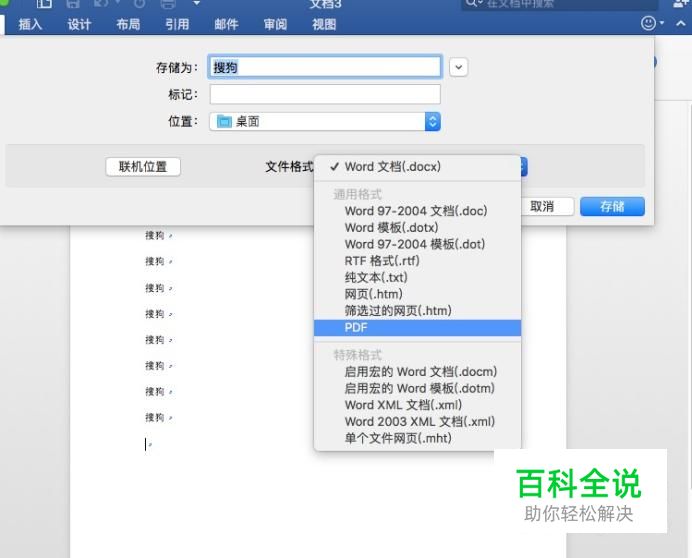Click the blue 存储 save button
The height and width of the screenshot is (558, 692).
(612, 206)
